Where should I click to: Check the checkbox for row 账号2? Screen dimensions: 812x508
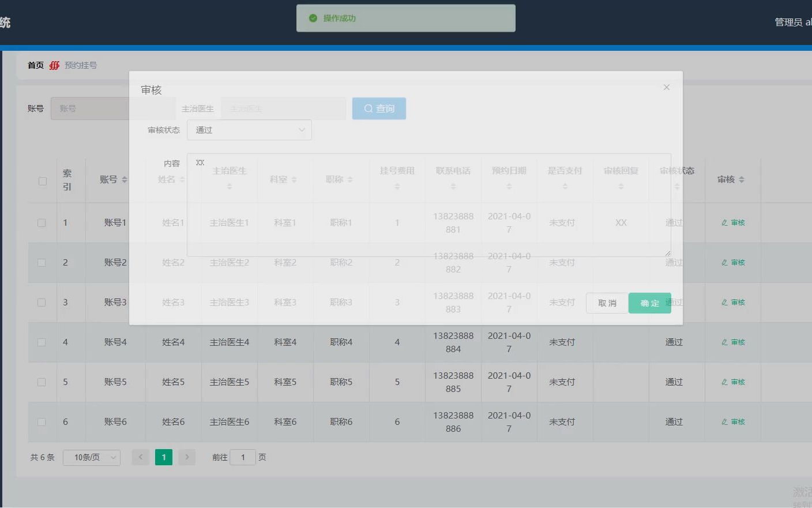(42, 263)
